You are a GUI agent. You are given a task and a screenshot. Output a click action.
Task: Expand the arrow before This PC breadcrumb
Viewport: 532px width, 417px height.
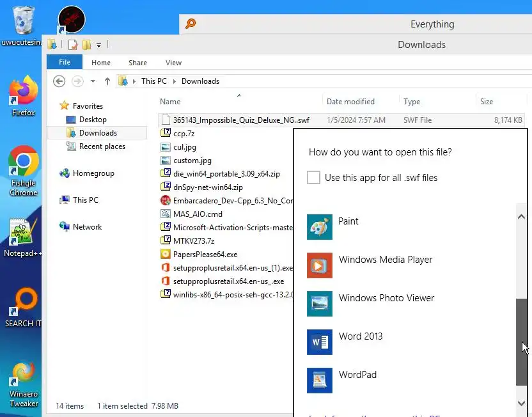(134, 81)
